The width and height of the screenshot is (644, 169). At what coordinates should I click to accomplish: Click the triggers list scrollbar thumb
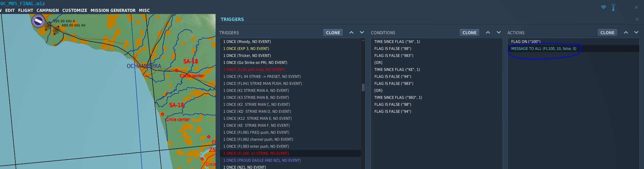pyautogui.click(x=363, y=87)
